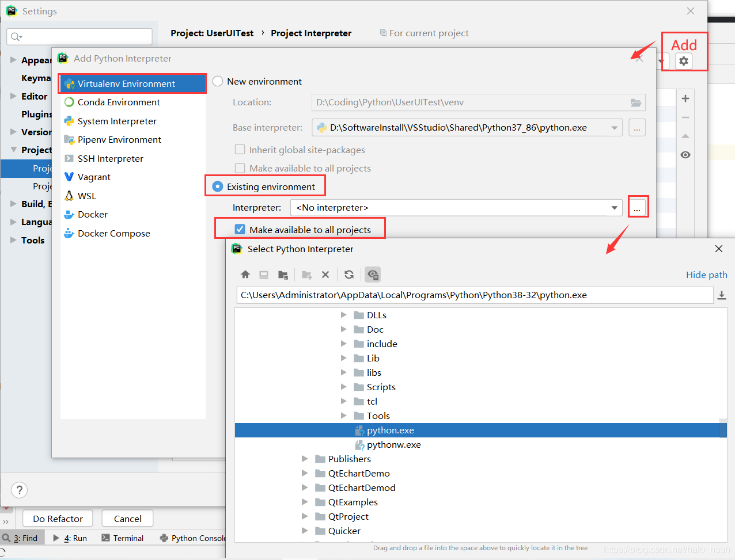Open path history download-arrow icon
The width and height of the screenshot is (735, 560).
pos(721,295)
